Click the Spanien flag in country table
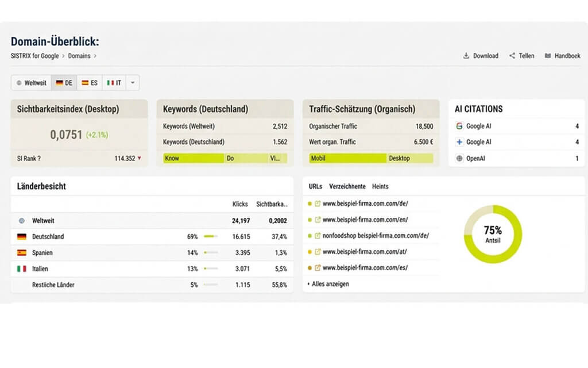The height and width of the screenshot is (368, 588). pyautogui.click(x=22, y=253)
